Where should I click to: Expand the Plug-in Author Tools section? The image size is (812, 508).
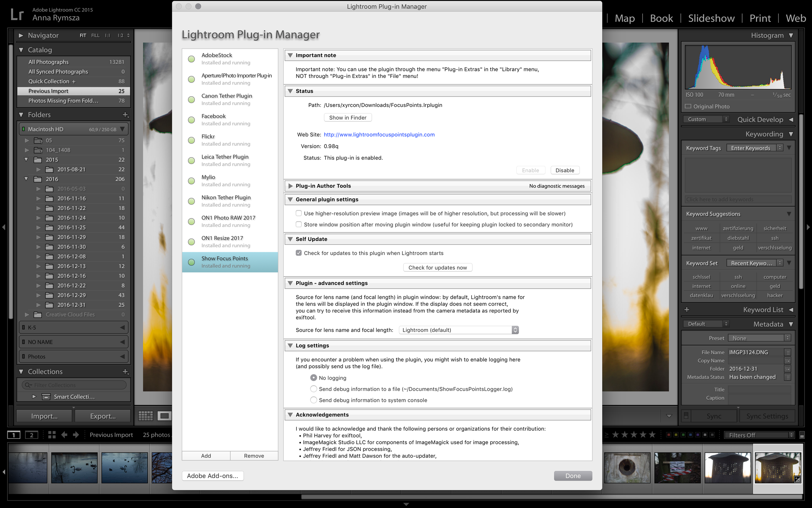pos(290,186)
